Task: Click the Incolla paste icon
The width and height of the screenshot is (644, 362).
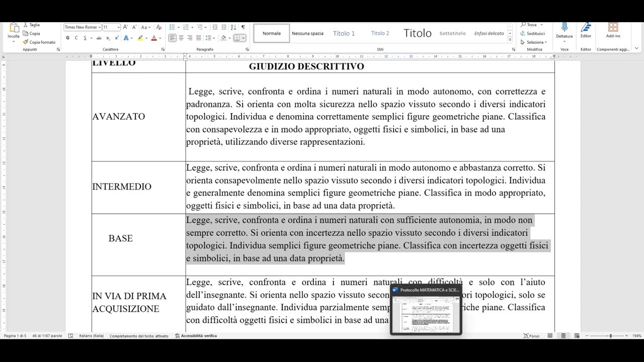Action: [14, 29]
